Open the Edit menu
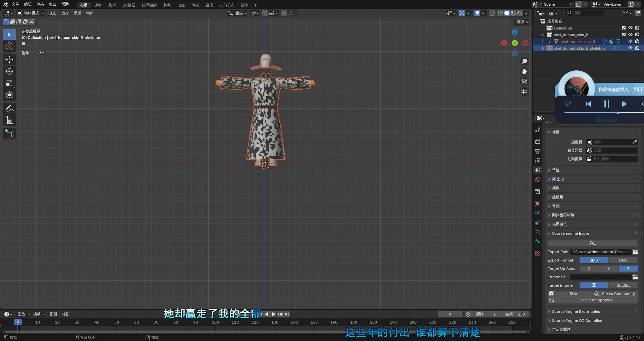 pos(28,4)
